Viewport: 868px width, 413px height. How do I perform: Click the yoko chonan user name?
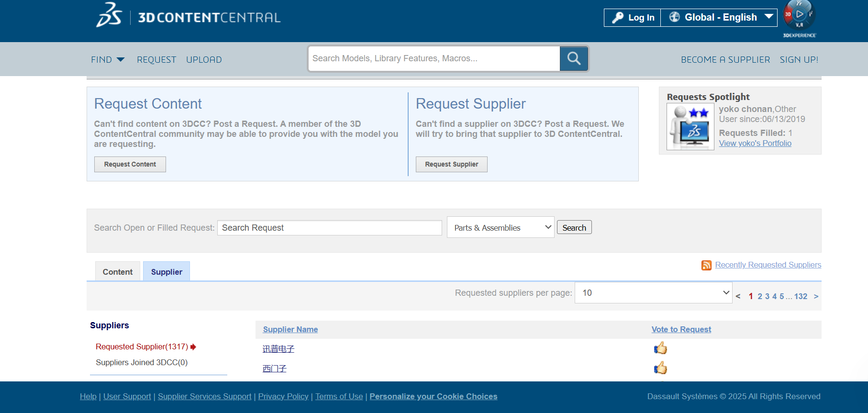[746, 109]
